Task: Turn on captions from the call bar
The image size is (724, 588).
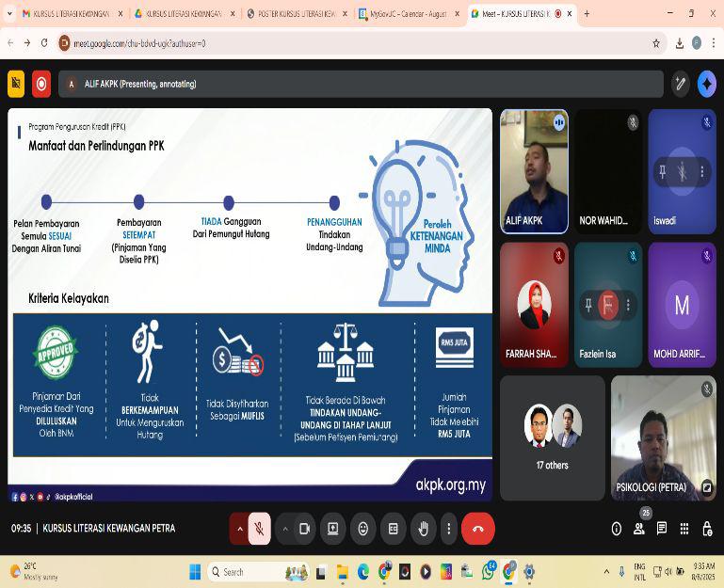Action: click(x=394, y=529)
